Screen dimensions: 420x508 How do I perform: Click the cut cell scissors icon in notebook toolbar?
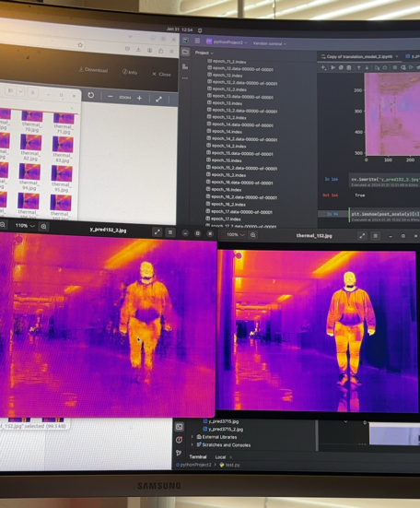coord(332,67)
